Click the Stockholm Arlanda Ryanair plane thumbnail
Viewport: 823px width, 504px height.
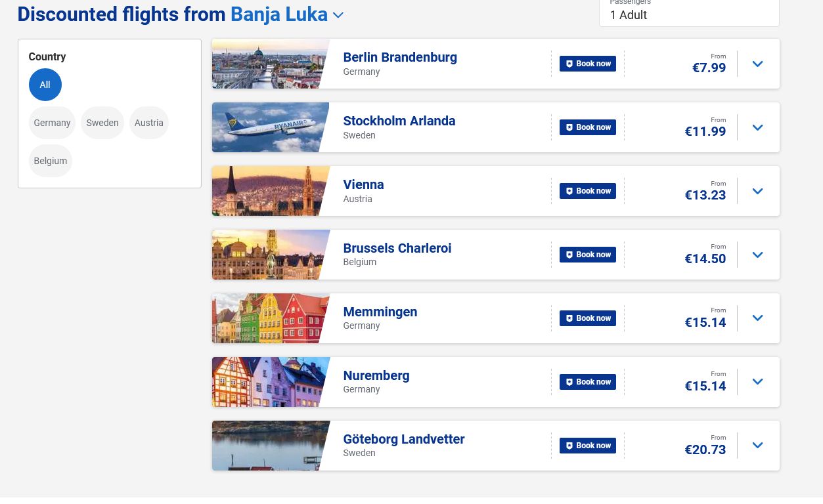pos(271,127)
